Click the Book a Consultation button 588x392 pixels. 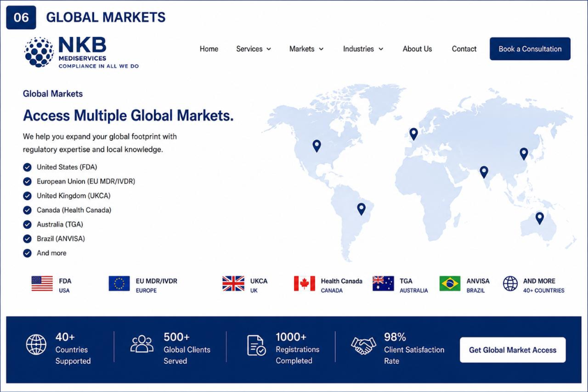(530, 49)
